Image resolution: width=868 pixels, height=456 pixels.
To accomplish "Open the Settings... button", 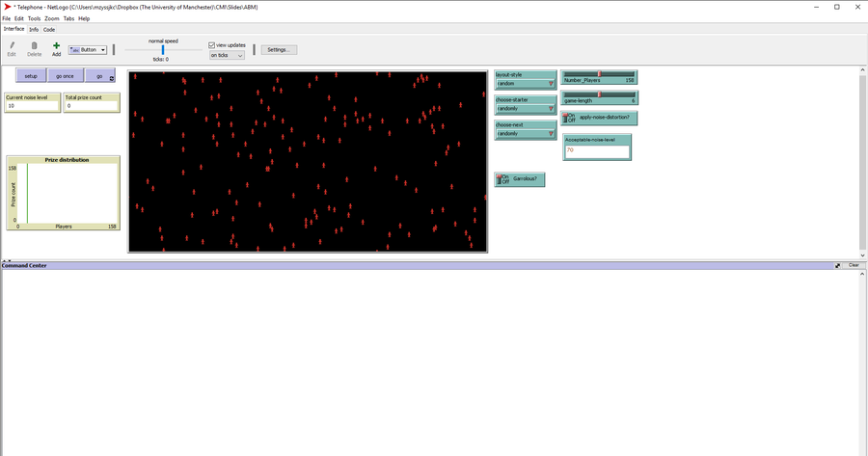I will (x=279, y=50).
